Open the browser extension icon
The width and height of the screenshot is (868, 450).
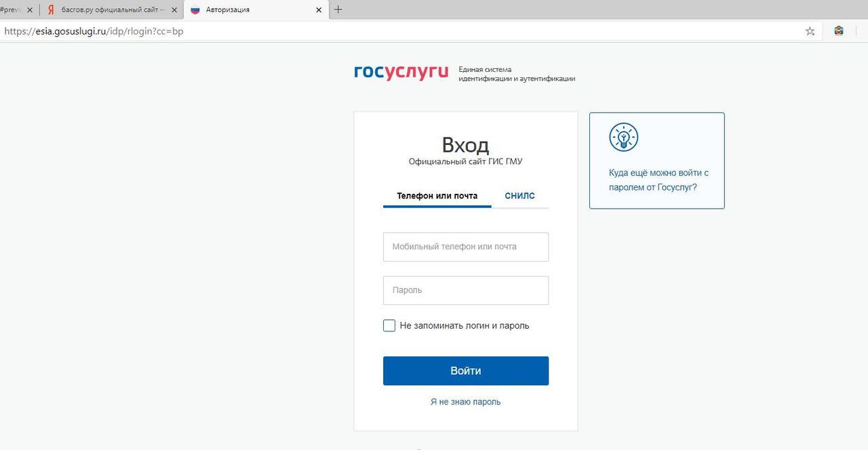[x=839, y=30]
